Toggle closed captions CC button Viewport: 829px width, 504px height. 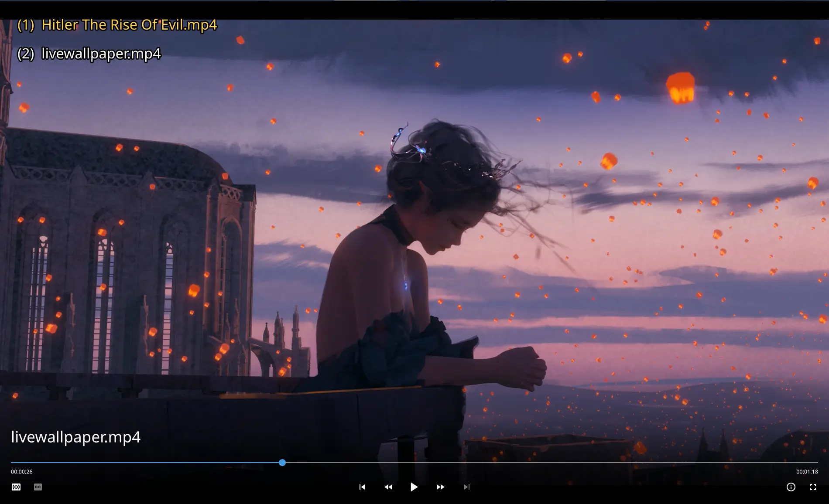(x=38, y=487)
